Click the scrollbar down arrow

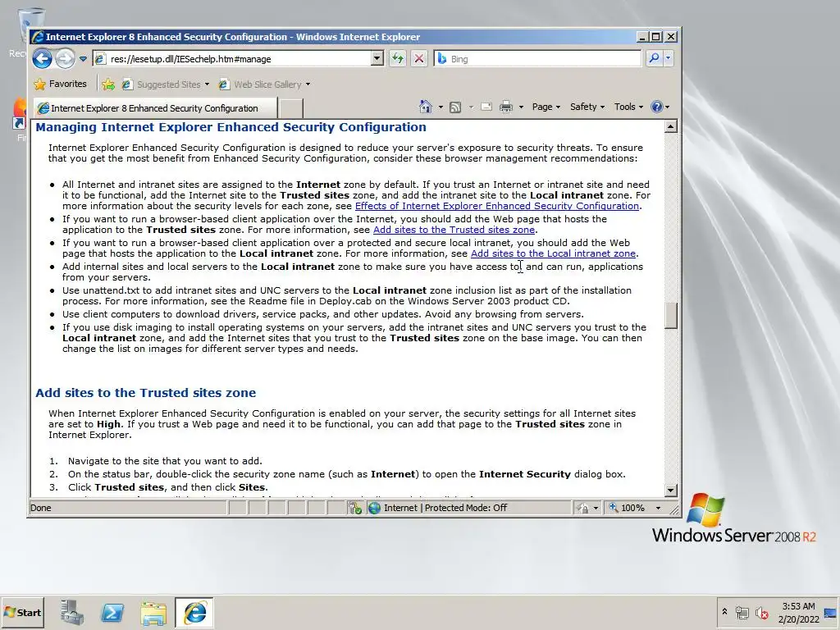click(x=671, y=491)
